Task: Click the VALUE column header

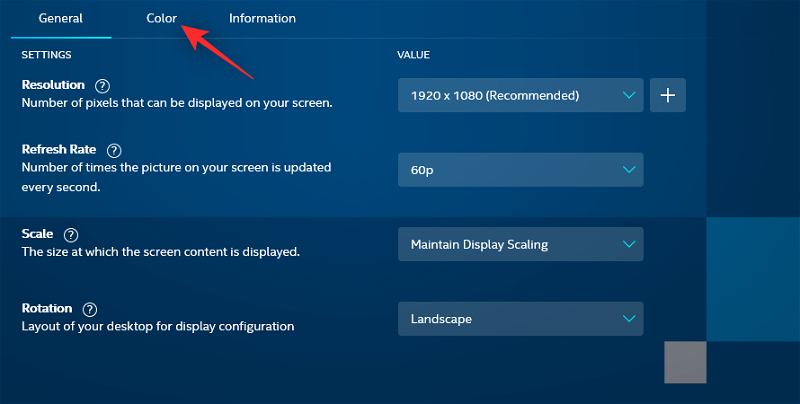Action: click(x=413, y=54)
